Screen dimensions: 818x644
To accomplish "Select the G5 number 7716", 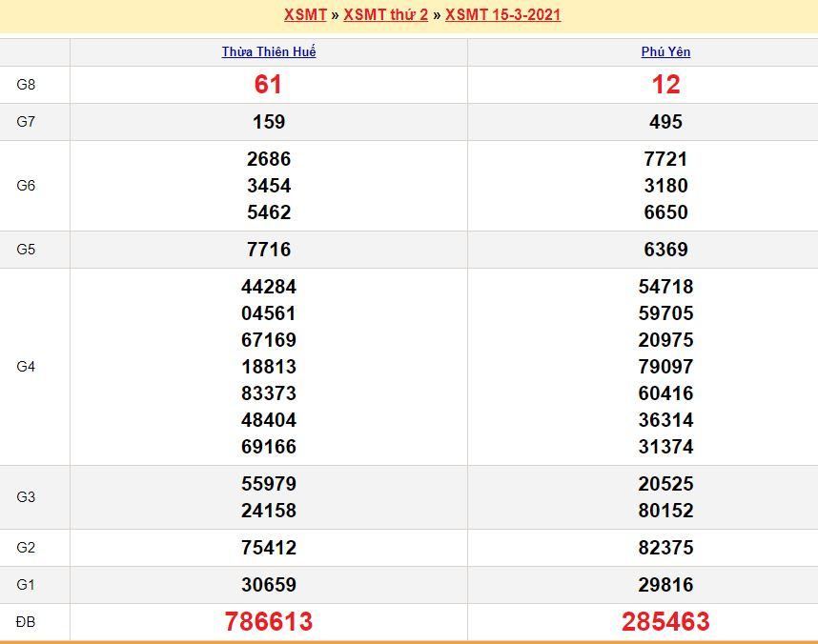I will 269,250.
